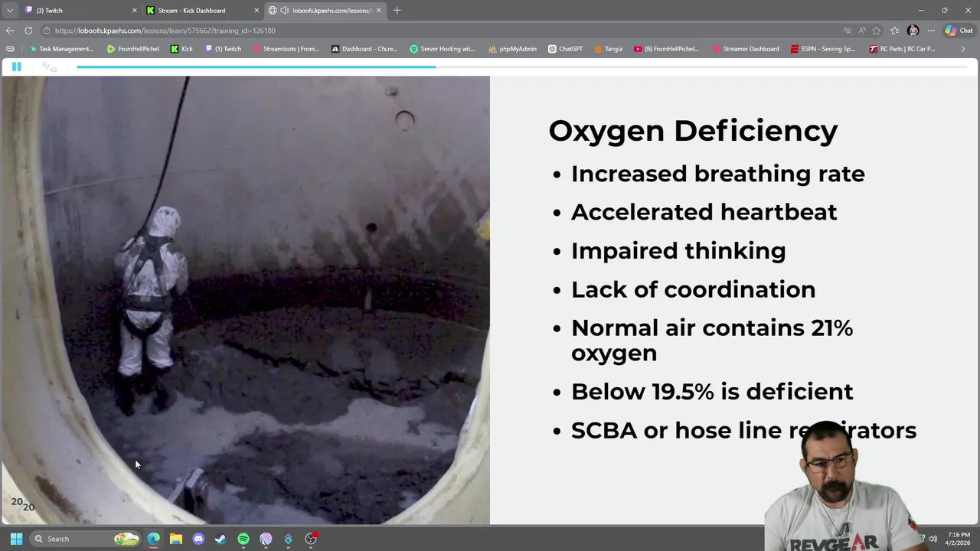The height and width of the screenshot is (551, 980).
Task: Click "Lack of coordination" bullet
Action: pyautogui.click(x=694, y=289)
